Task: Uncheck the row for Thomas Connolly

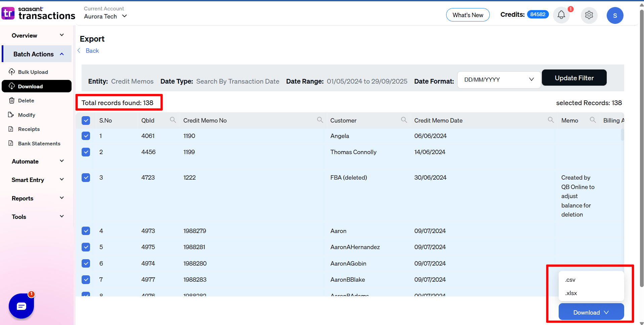Action: coord(86,152)
